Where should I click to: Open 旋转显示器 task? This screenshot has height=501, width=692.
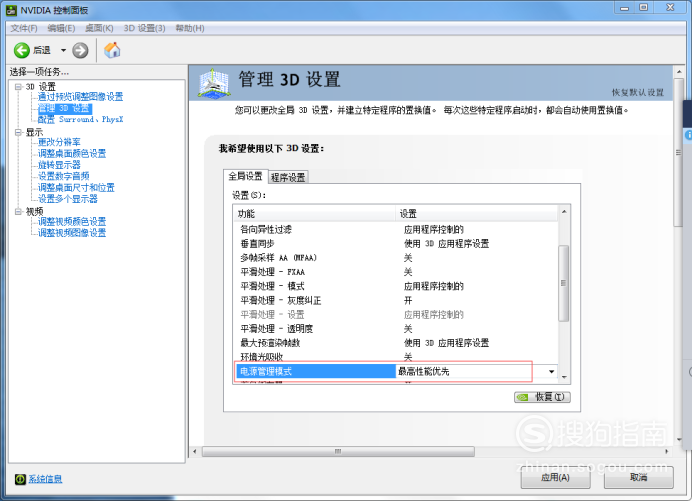coord(59,165)
